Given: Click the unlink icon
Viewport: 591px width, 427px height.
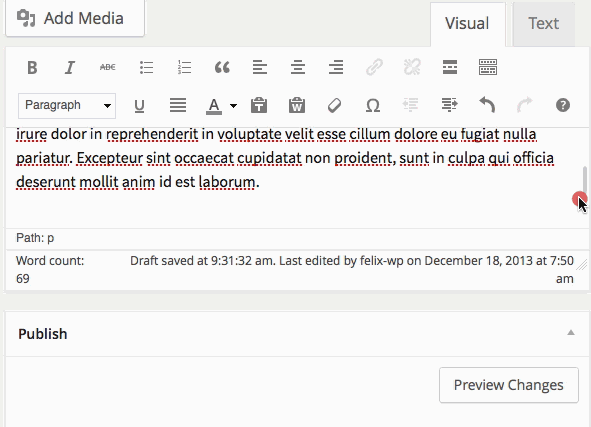Looking at the screenshot, I should 412,68.
